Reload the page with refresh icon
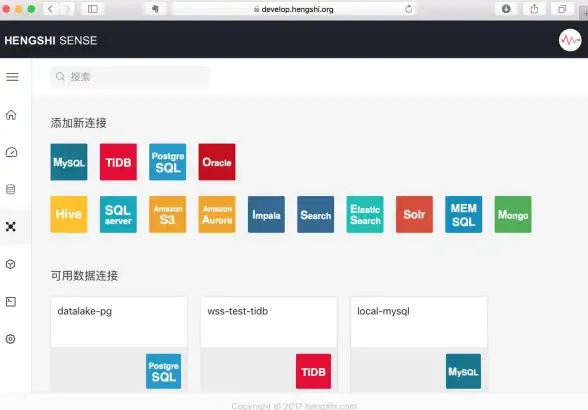588x410 pixels. (x=409, y=9)
